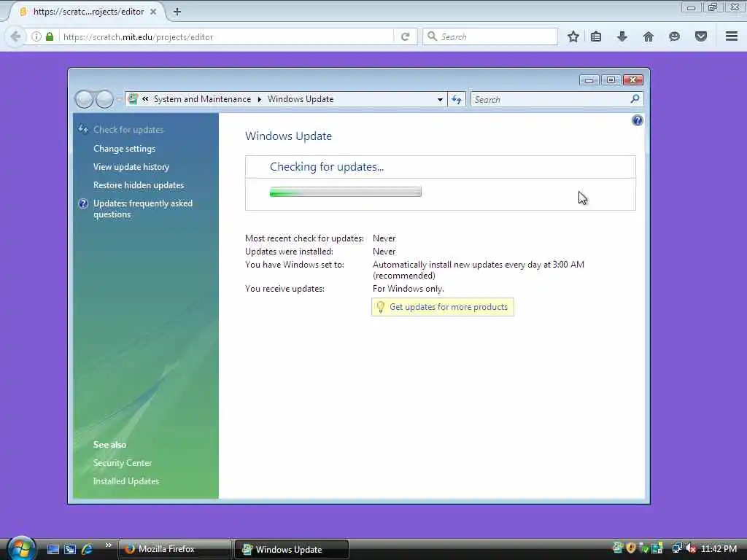Viewport: 747px width, 560px height.
Task: Click the Windows Update tray icon
Action: tap(617, 548)
